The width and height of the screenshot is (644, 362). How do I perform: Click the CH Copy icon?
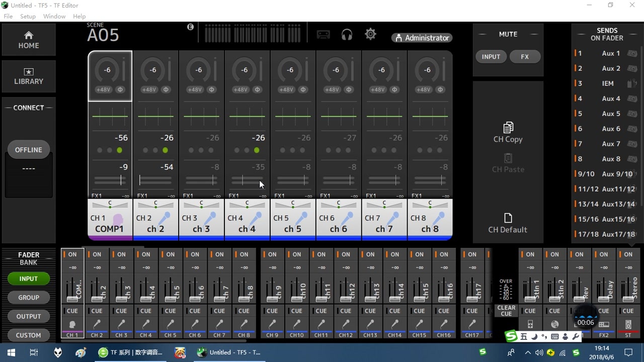tap(508, 127)
